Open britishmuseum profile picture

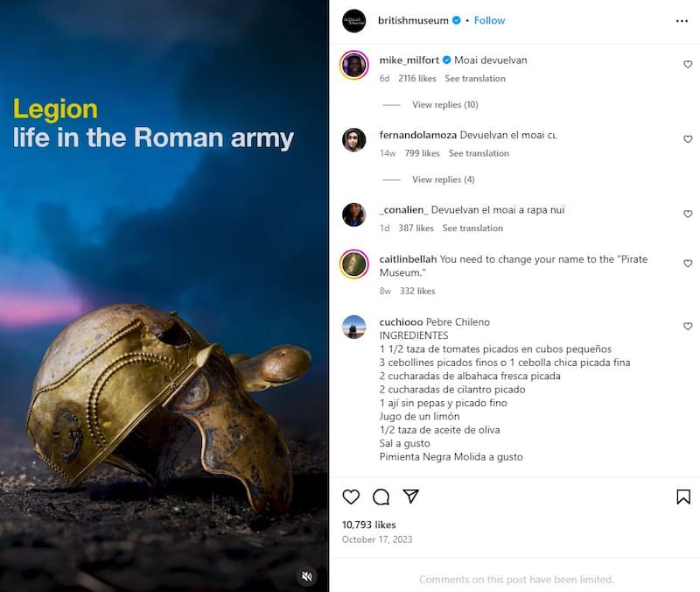pyautogui.click(x=354, y=21)
